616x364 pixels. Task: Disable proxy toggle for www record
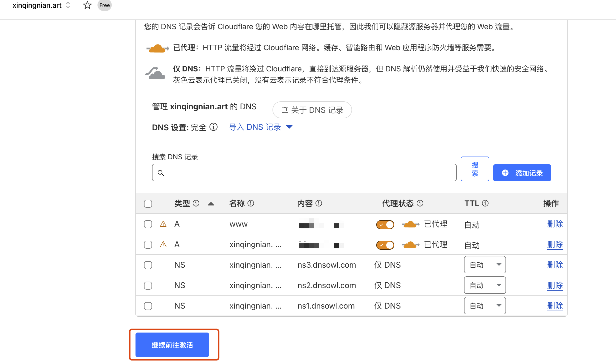pos(385,224)
